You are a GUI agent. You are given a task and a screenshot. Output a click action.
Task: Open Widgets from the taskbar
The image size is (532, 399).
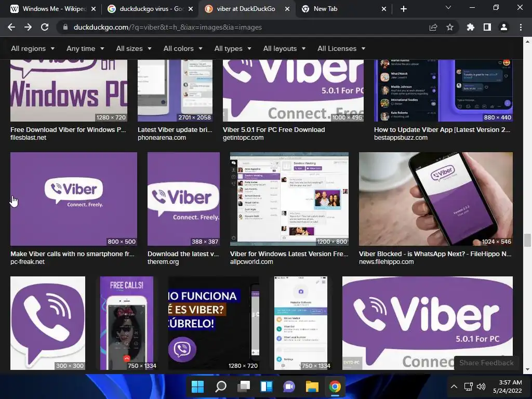[267, 387]
